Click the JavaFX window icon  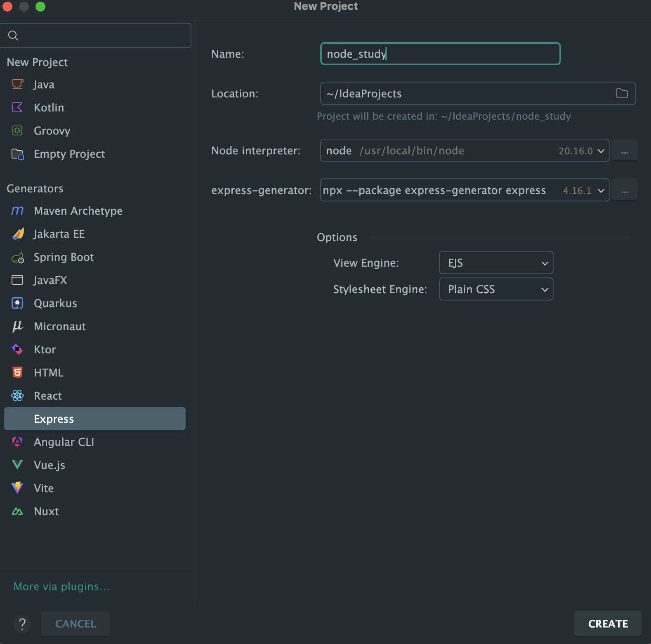pos(17,280)
